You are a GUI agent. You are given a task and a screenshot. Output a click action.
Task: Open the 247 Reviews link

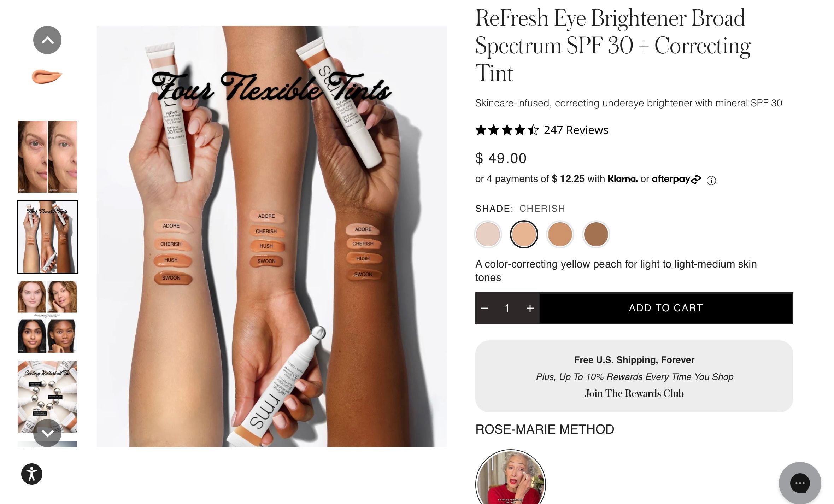point(576,130)
